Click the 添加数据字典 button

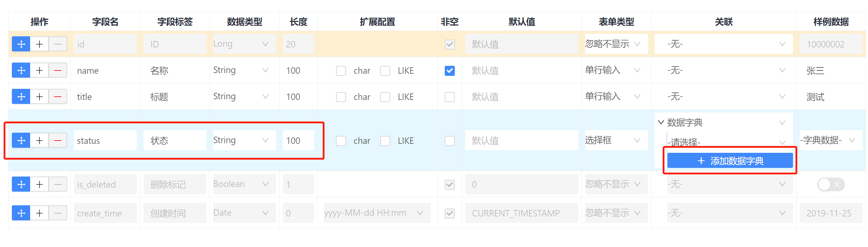730,161
